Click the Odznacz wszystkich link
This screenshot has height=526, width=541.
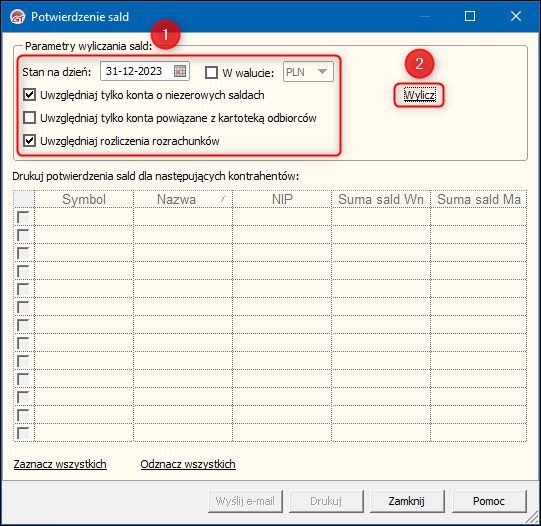(188, 464)
